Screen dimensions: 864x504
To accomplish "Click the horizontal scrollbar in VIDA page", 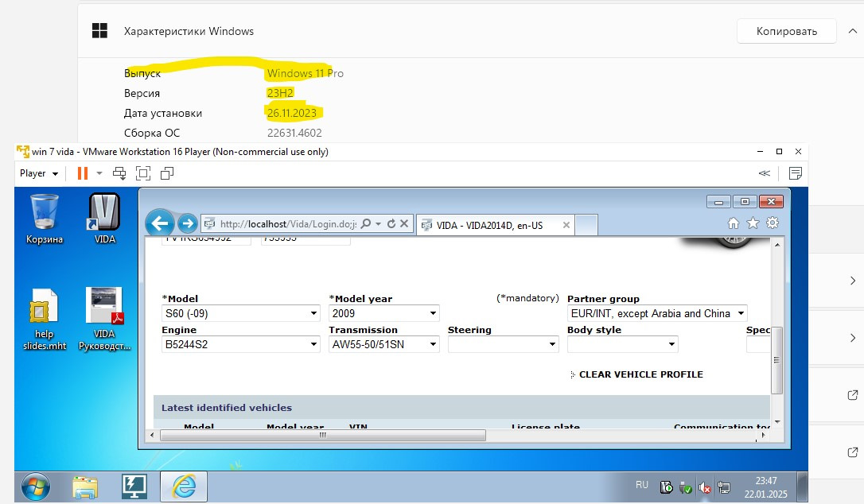I will tap(322, 436).
